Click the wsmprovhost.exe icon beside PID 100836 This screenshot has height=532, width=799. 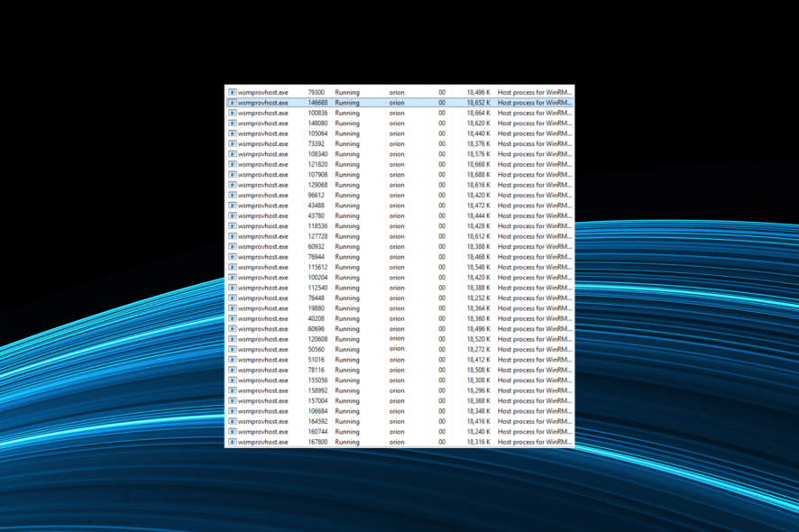(233, 113)
